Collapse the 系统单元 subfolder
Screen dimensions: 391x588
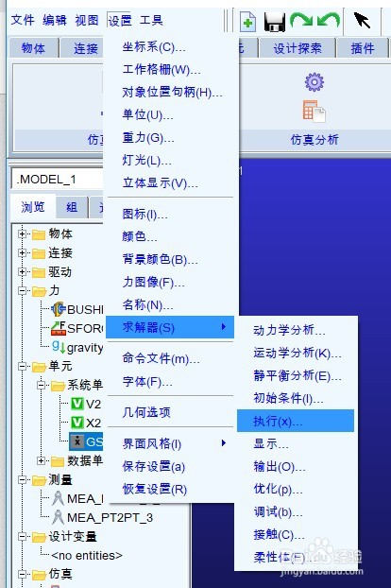coord(42,385)
